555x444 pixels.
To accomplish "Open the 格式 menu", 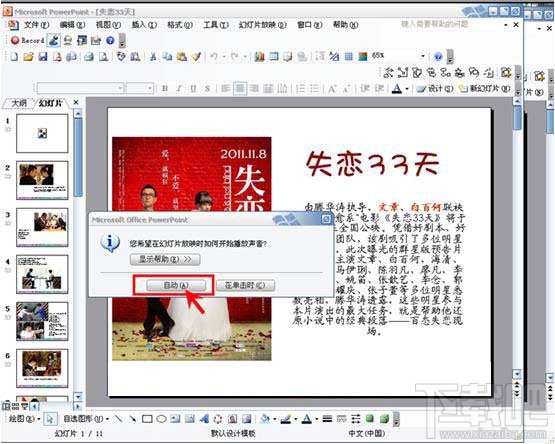I will pos(180,25).
